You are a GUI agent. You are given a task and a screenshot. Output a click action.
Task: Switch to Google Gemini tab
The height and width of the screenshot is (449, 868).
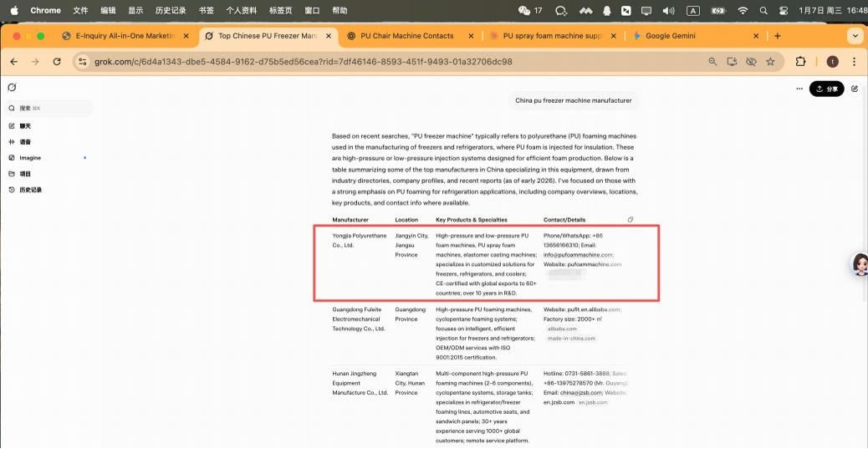click(x=671, y=36)
